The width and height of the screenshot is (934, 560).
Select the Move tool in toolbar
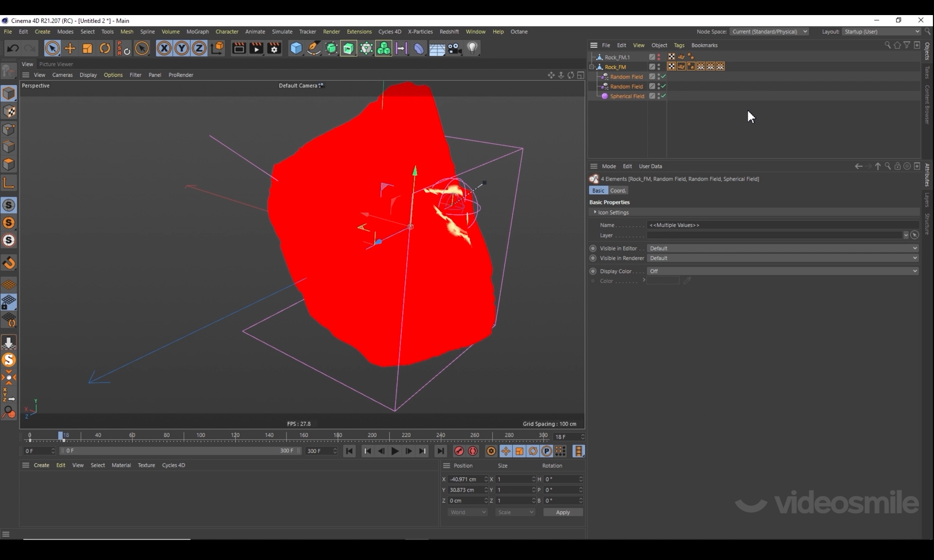(70, 48)
